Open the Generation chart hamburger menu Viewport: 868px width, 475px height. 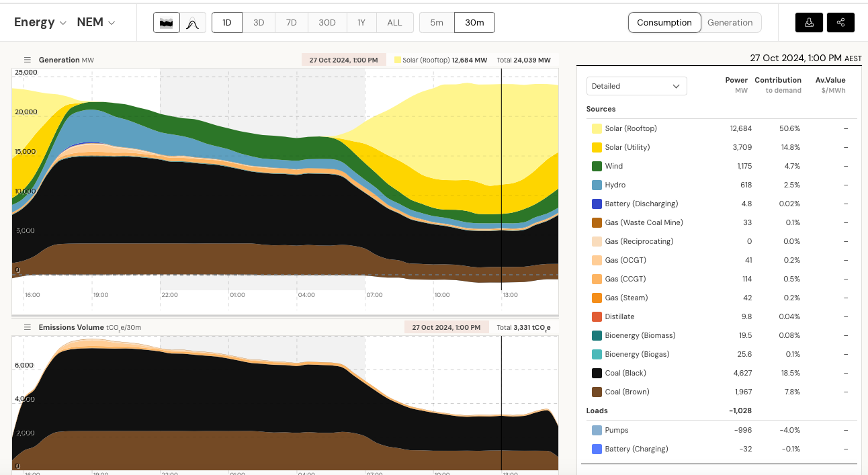pos(28,60)
